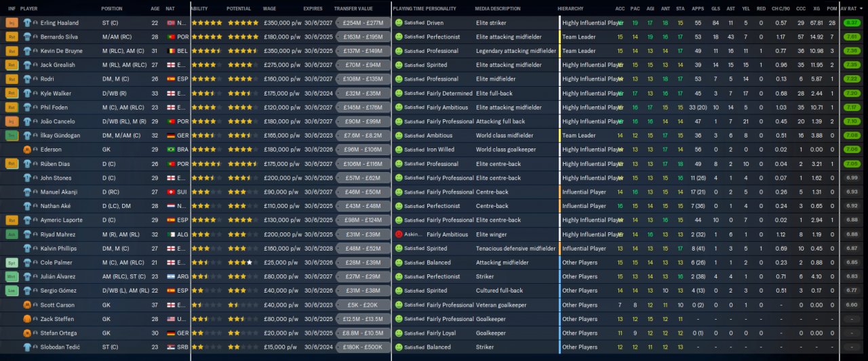Click the Loa badge for Sergio Gómez

[x=12, y=291]
